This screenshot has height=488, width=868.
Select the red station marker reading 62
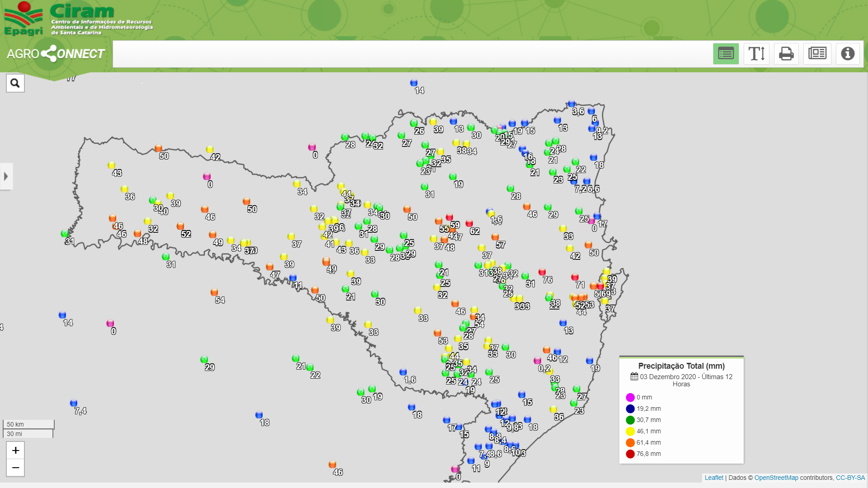[x=469, y=223]
